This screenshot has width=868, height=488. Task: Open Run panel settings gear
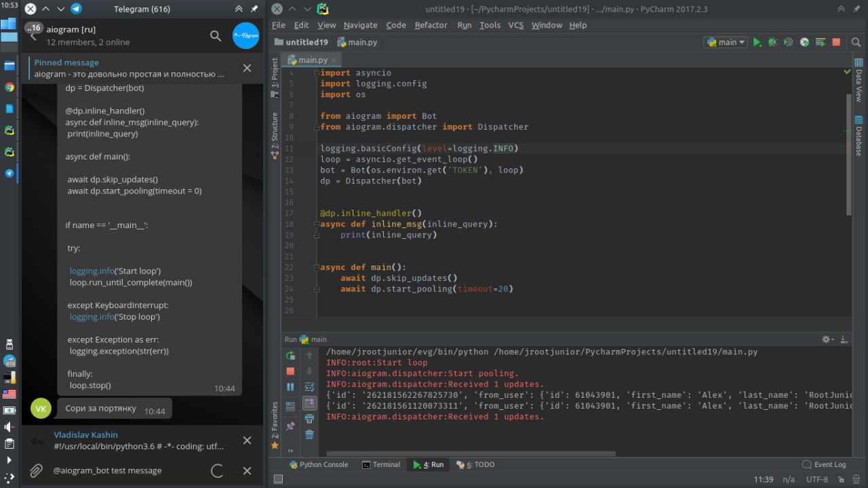pyautogui.click(x=827, y=339)
